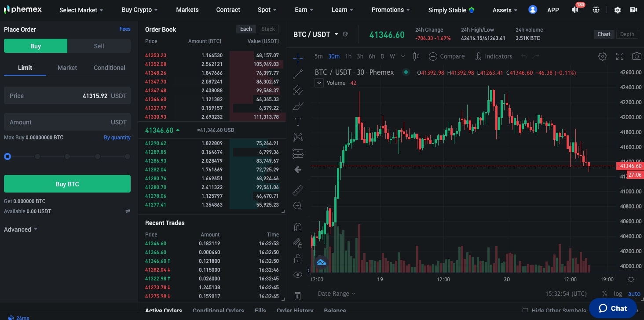This screenshot has height=320, width=644.
Task: Enter fullscreen chart mode
Action: point(620,56)
